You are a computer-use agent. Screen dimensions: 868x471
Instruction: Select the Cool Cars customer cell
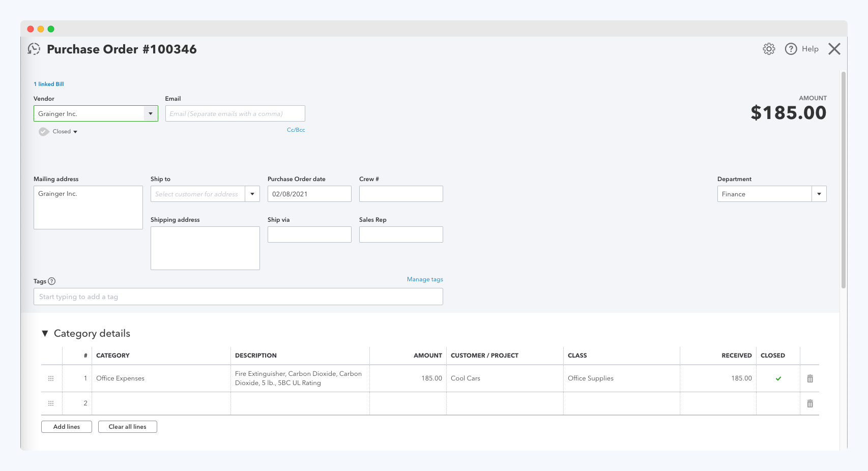(x=505, y=378)
